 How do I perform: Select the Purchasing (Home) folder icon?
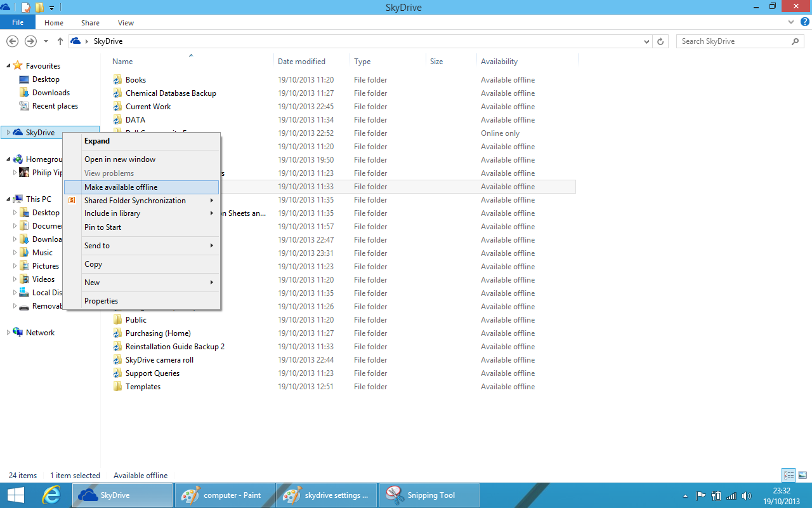117,333
